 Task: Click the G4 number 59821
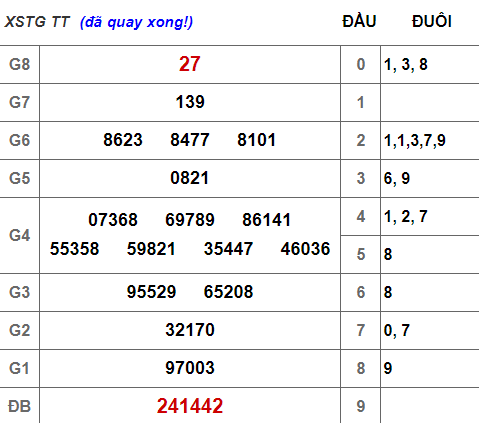click(151, 249)
